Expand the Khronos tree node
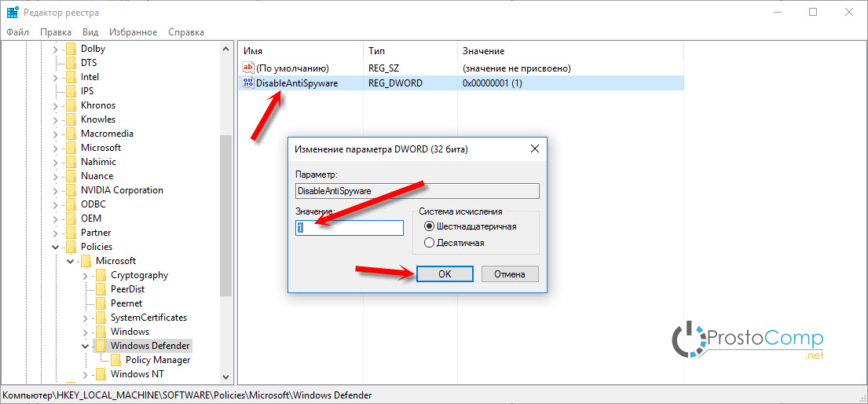Viewport: 868px width, 404px height. coord(55,105)
